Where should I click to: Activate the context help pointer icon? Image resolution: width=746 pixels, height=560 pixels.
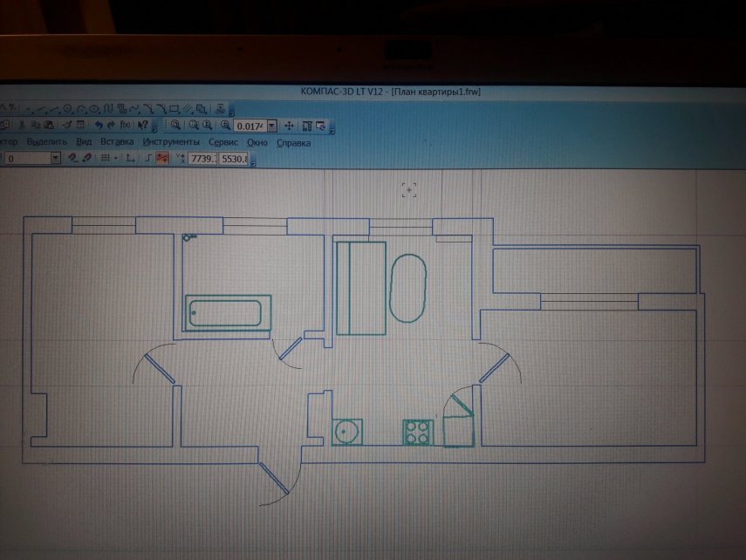[x=144, y=126]
